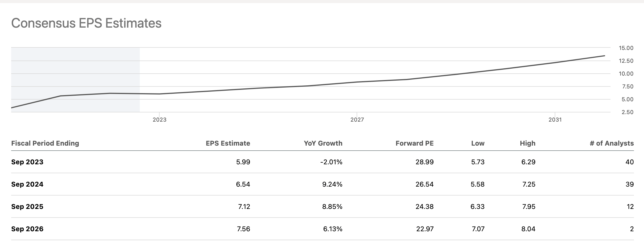Screen dimensions: 644x241
Task: Click the 28.99 Forward PE value
Action: point(424,162)
